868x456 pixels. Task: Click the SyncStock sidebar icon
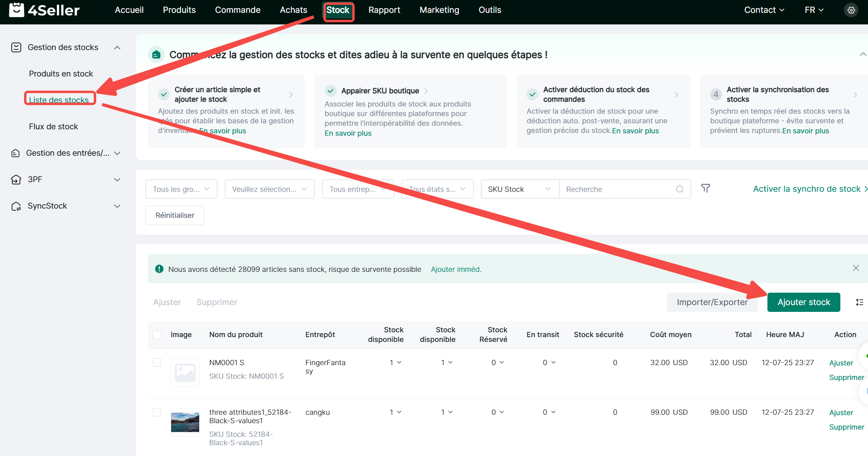[x=16, y=206]
